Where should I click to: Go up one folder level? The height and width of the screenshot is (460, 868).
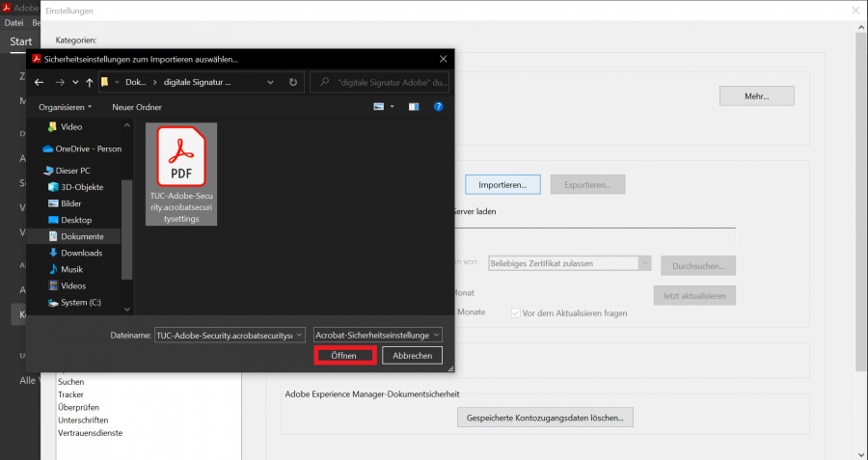click(x=89, y=83)
